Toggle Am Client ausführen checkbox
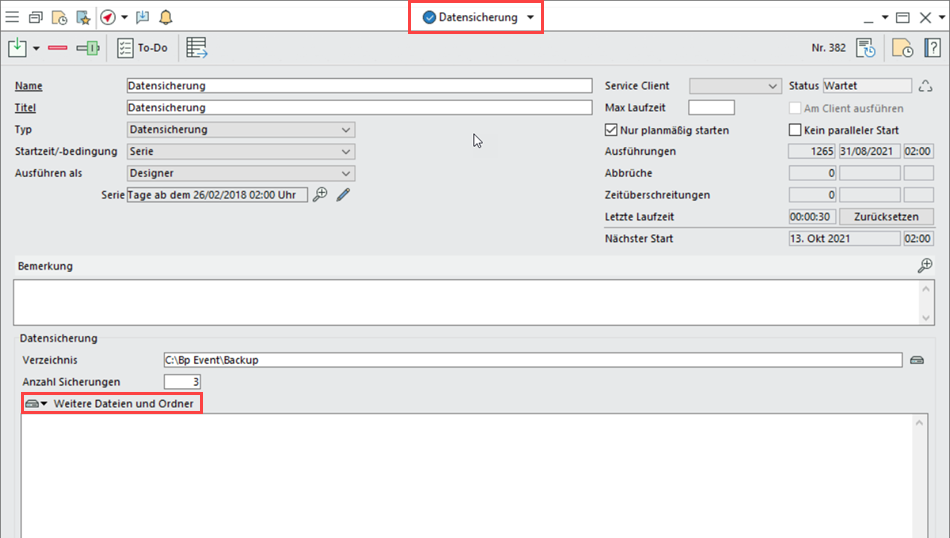 (x=796, y=108)
